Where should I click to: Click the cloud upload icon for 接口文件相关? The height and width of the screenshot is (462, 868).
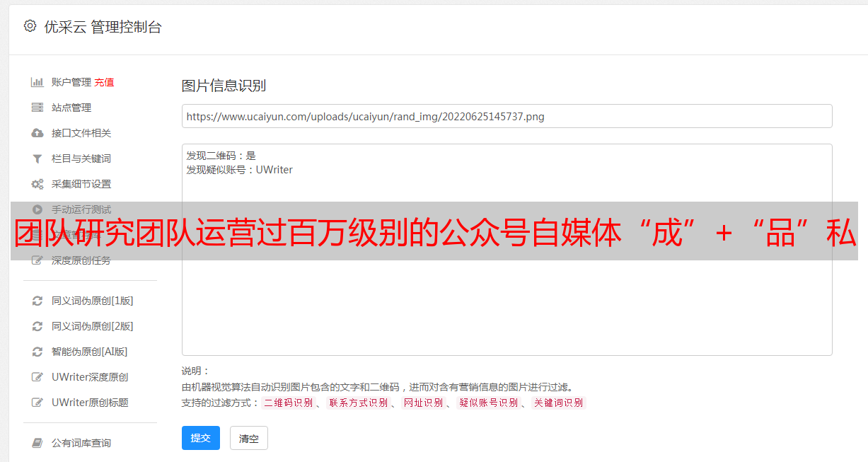[37, 133]
